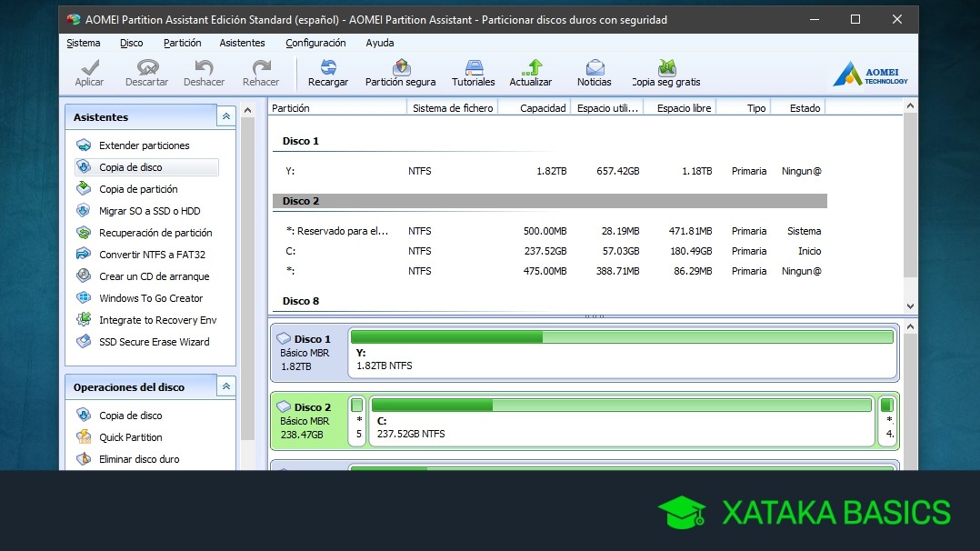Click the Aplicar checkmark toolbar button
The height and width of the screenshot is (551, 980).
pyautogui.click(x=89, y=73)
